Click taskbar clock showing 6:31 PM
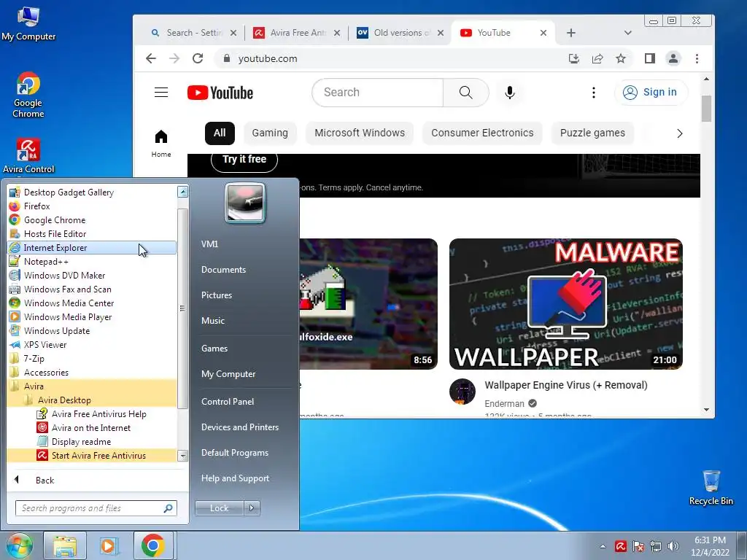The height and width of the screenshot is (560, 747). (x=710, y=545)
